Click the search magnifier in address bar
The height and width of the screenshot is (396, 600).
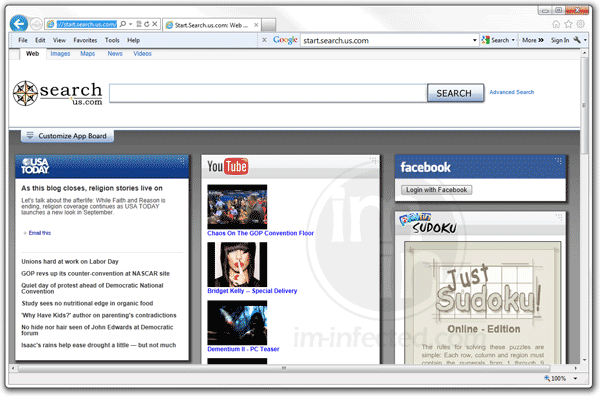pyautogui.click(x=123, y=24)
